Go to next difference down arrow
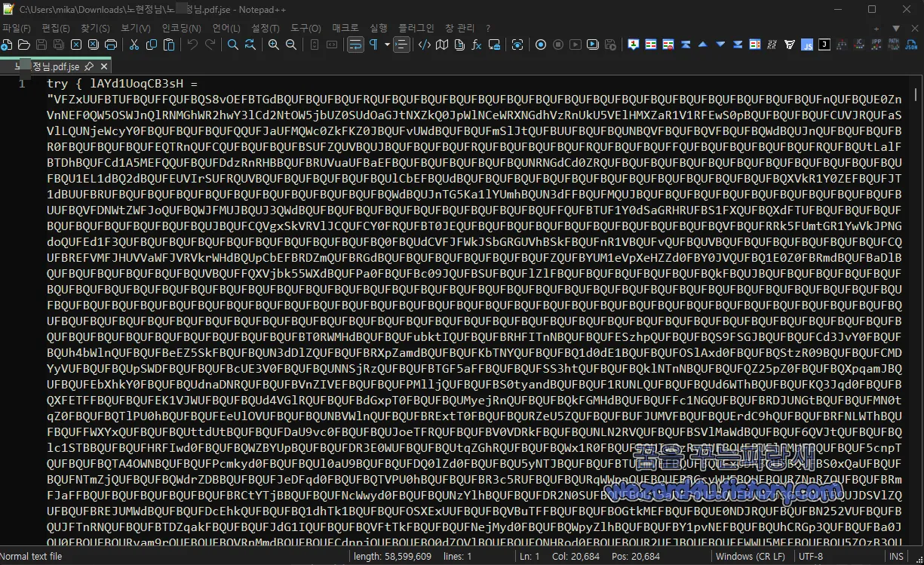 (720, 45)
